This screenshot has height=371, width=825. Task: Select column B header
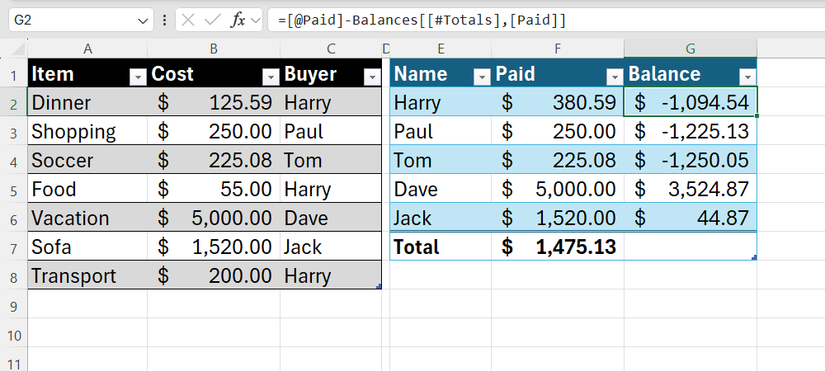214,49
